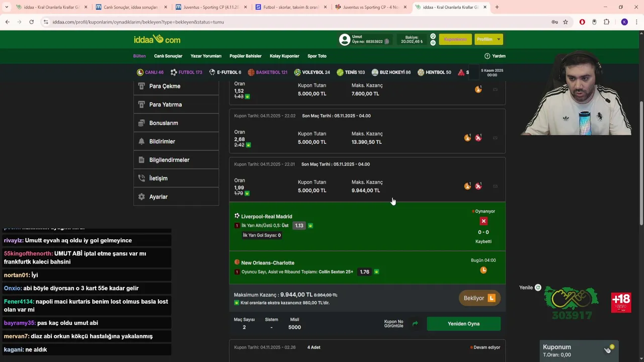The image size is (644, 362).
Task: Open the Para Çekme sidebar item
Action: [176, 86]
